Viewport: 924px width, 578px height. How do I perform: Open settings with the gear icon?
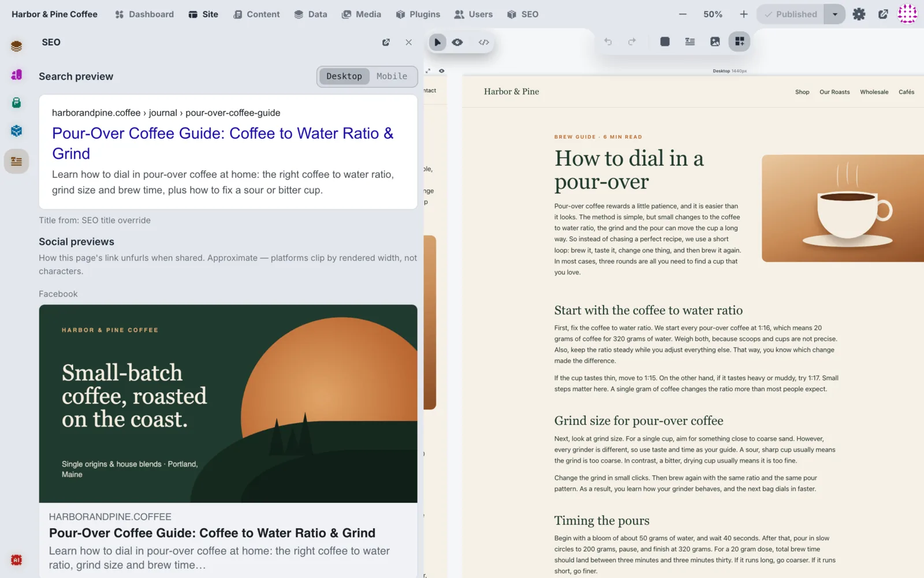coord(859,14)
